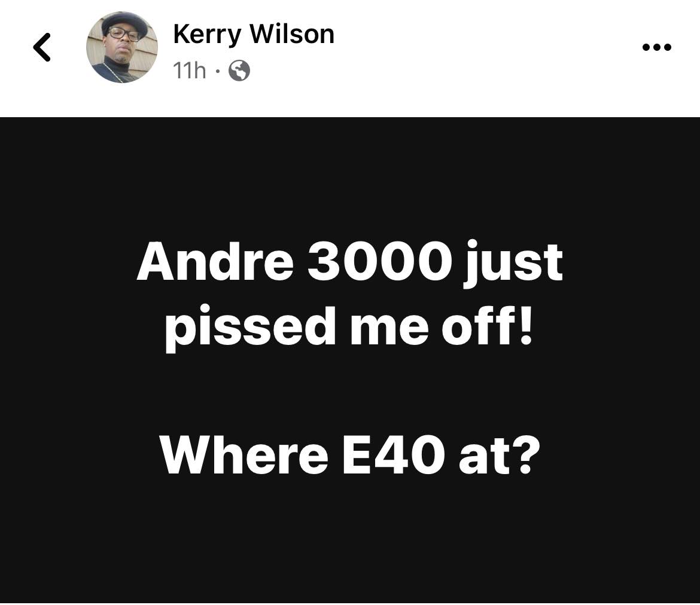700x605 pixels.
Task: Click the word "just" in the post
Action: pyautogui.click(x=513, y=263)
